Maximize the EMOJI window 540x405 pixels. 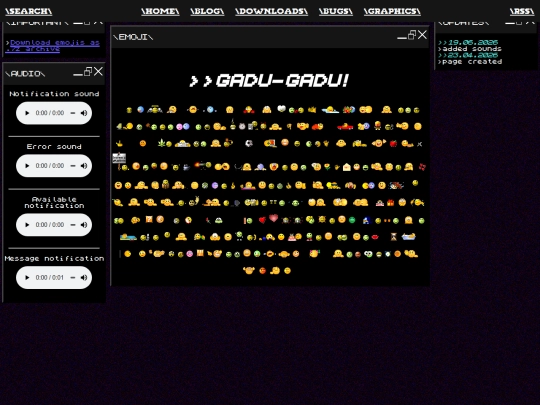point(412,35)
